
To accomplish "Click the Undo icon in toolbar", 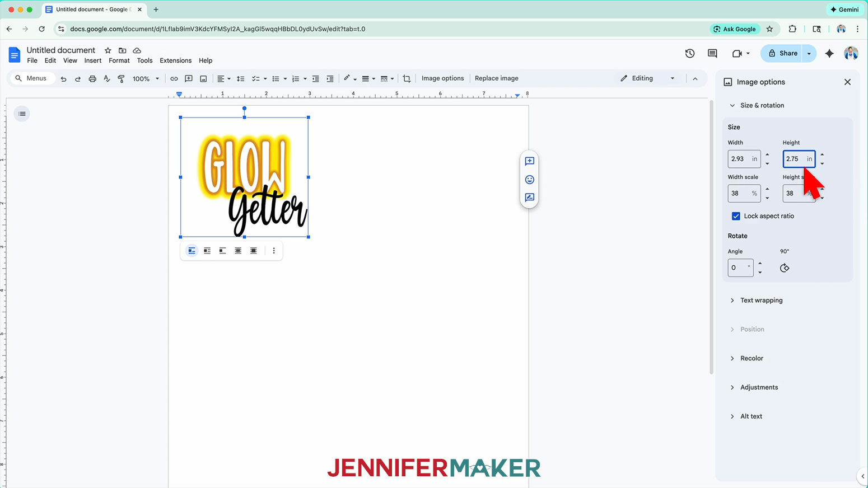I will (63, 79).
